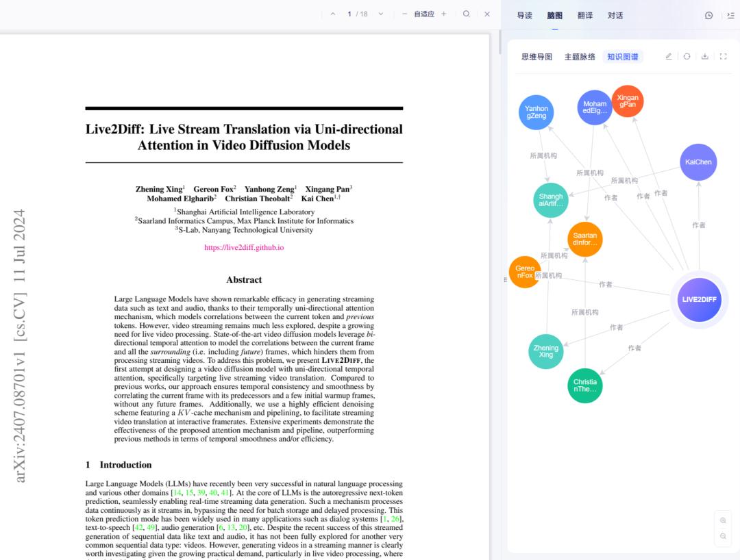740x560 pixels.
Task: Regenerate the knowledge graph with refresh icon
Action: [x=687, y=57]
